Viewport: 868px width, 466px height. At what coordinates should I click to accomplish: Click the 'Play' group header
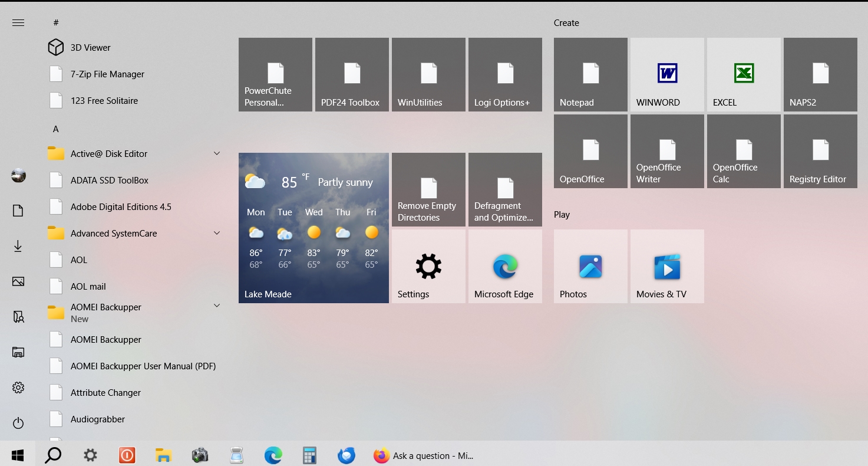pyautogui.click(x=562, y=215)
